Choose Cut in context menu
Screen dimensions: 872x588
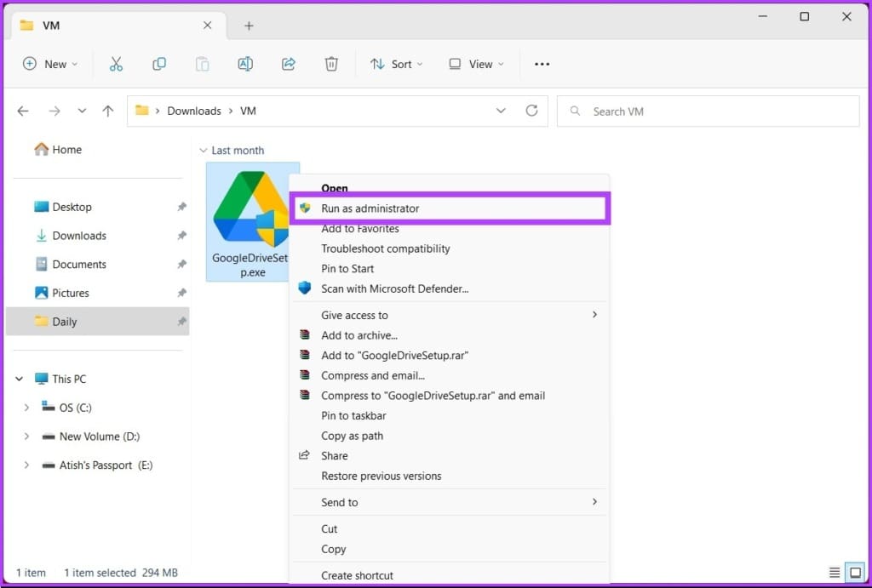coord(450,529)
